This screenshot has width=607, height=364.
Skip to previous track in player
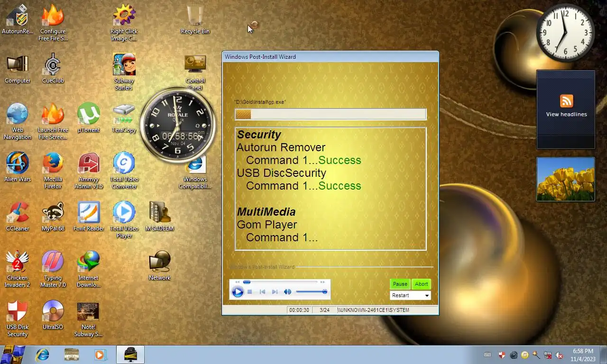tap(262, 292)
